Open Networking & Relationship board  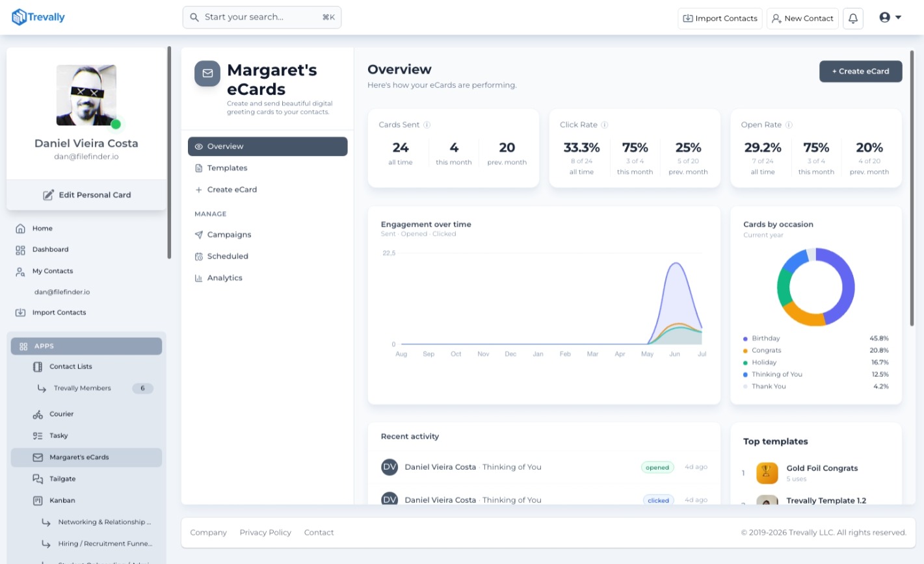click(105, 522)
